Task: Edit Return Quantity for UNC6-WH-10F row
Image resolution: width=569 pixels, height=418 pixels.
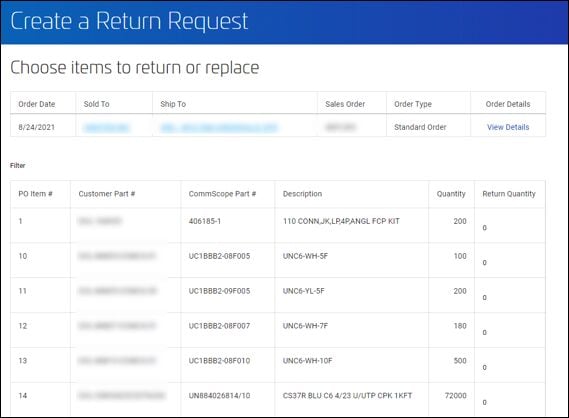Action: coord(484,368)
